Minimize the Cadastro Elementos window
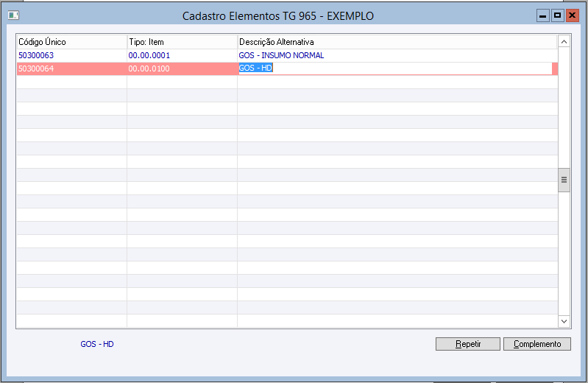 click(x=543, y=15)
